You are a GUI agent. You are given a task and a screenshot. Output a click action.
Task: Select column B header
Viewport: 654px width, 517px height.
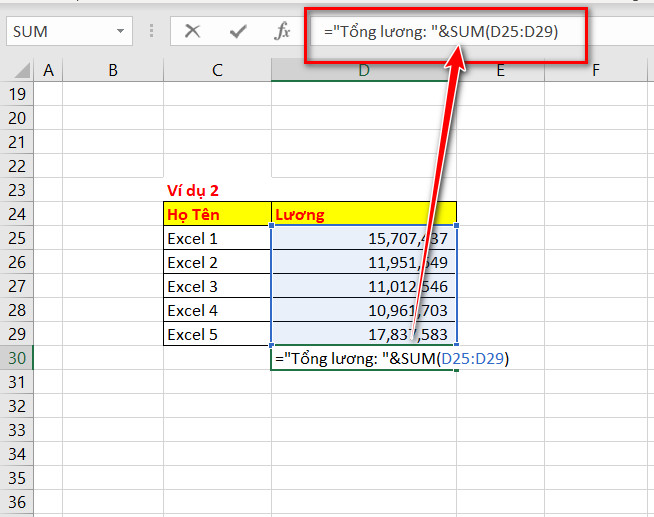(x=113, y=70)
